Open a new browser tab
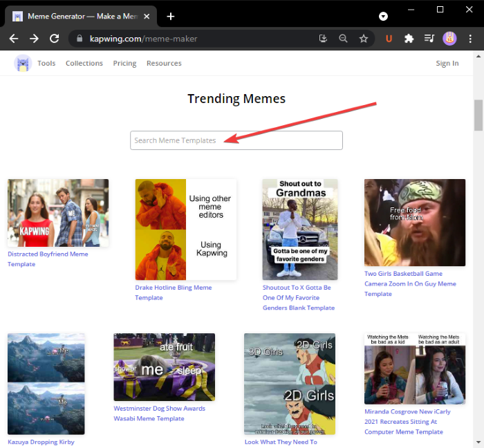 pos(171,16)
